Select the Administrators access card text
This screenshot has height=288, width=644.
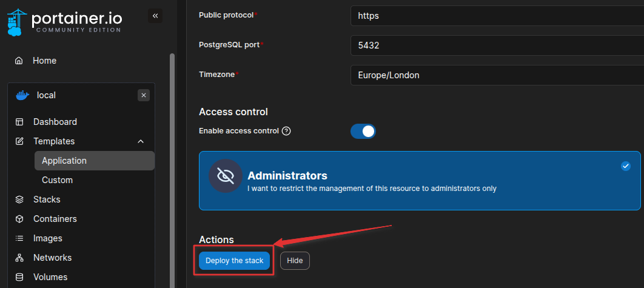(372, 182)
